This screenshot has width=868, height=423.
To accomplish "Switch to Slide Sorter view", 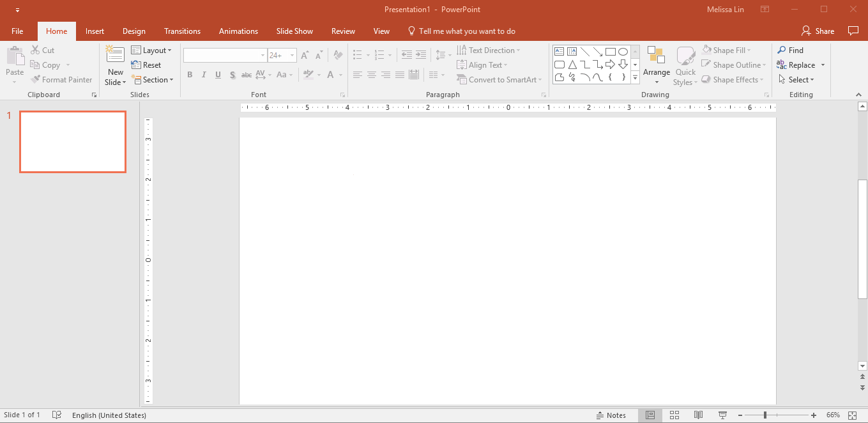I will coord(674,415).
